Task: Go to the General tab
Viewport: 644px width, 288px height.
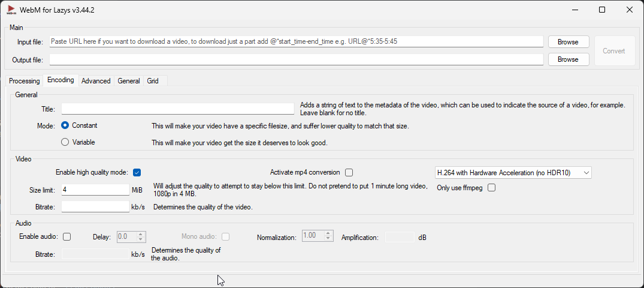Action: click(x=129, y=81)
